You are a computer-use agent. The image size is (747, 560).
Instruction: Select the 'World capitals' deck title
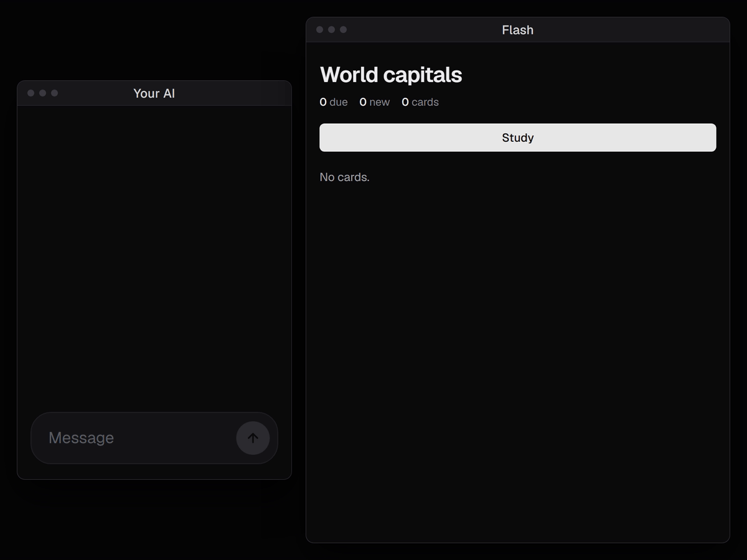coord(391,75)
